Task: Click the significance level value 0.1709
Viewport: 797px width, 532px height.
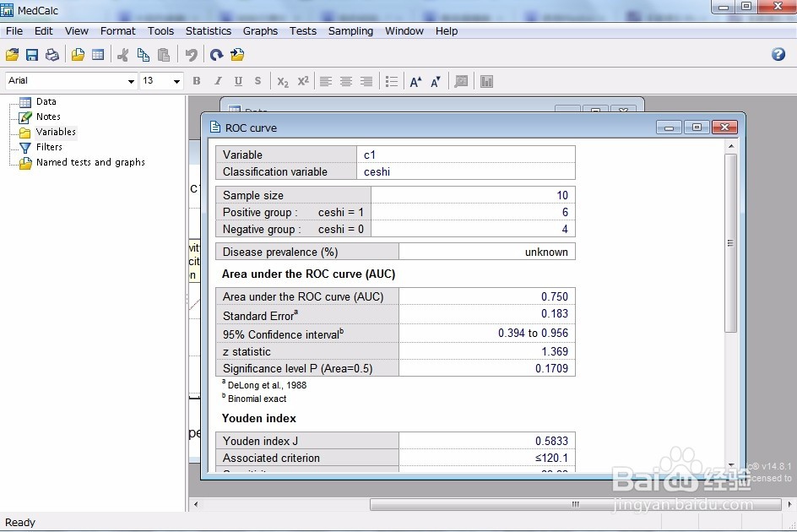Action: click(x=551, y=368)
